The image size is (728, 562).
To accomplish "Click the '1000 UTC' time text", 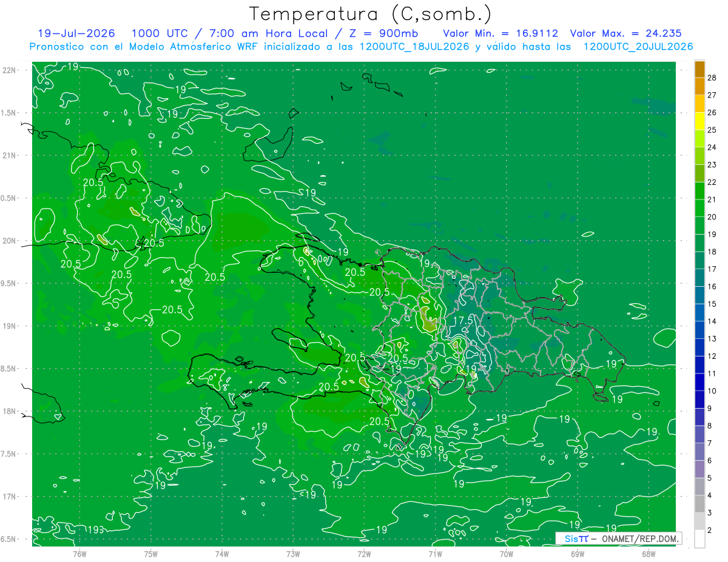I will click(159, 33).
